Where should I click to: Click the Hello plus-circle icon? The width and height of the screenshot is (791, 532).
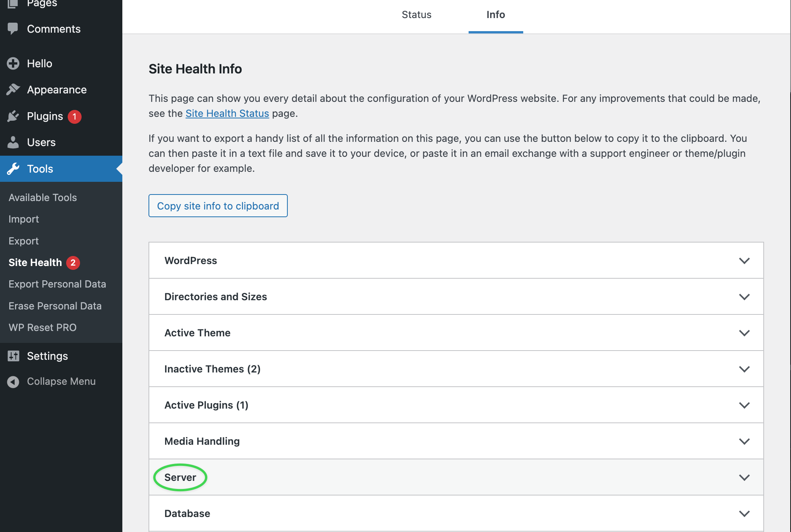13,63
